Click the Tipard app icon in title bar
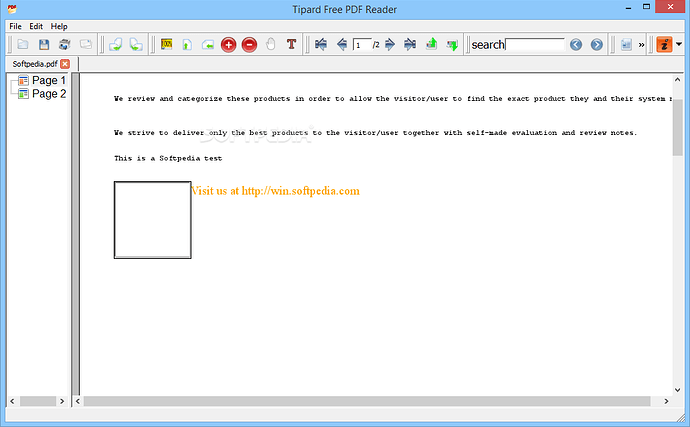Screen dimensions: 690x427 click(x=12, y=9)
